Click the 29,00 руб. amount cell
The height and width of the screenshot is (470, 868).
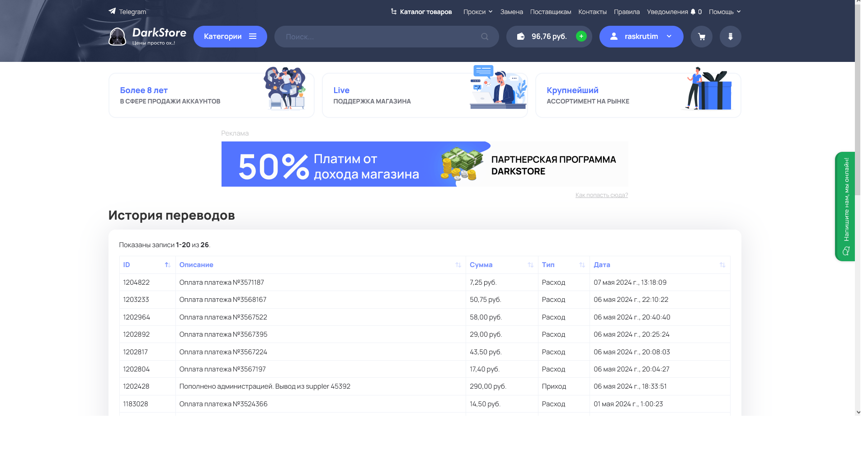coord(502,334)
